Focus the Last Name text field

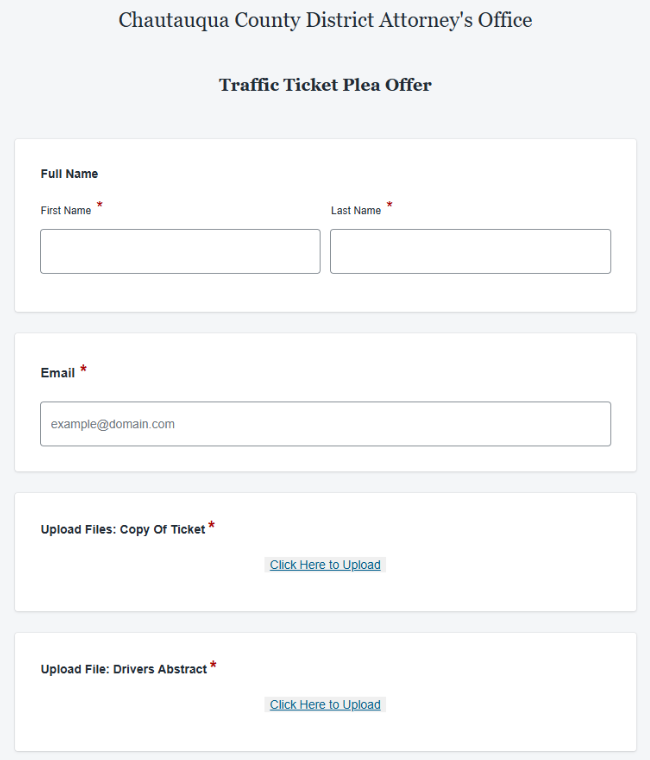[x=470, y=252]
